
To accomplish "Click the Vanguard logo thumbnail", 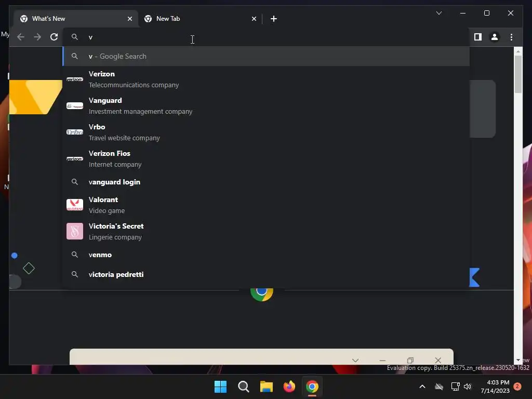I will (75, 106).
